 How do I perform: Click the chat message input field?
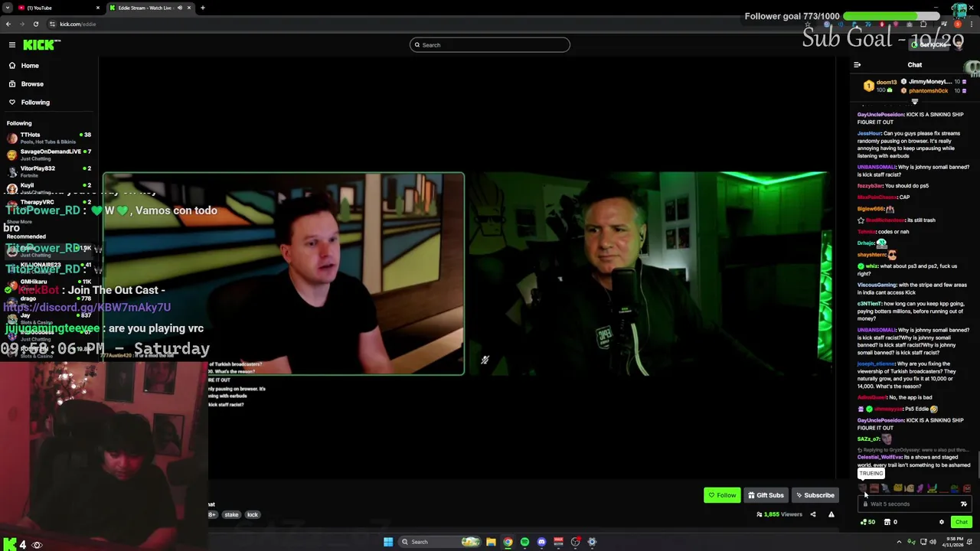[x=915, y=504]
